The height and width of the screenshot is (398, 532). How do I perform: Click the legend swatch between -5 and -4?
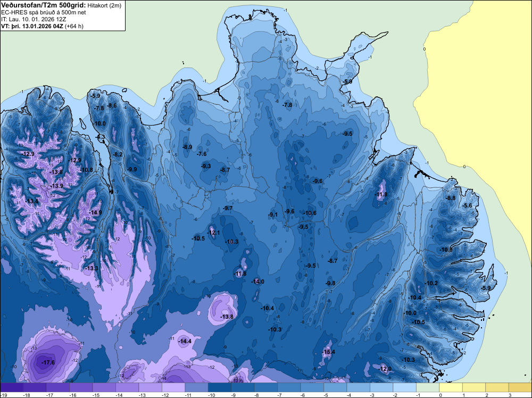(x=335, y=387)
